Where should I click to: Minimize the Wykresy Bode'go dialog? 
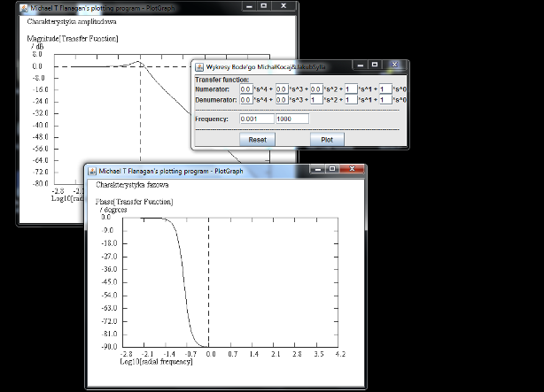[x=361, y=65]
